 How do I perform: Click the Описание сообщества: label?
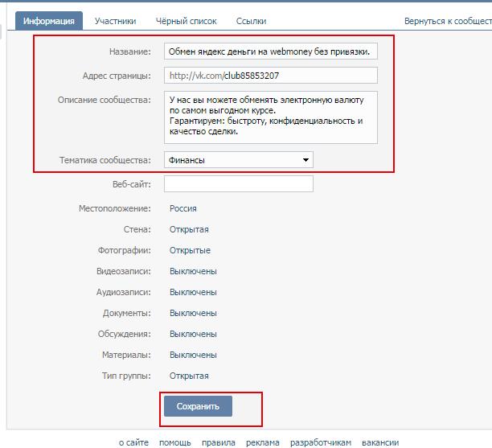(105, 100)
